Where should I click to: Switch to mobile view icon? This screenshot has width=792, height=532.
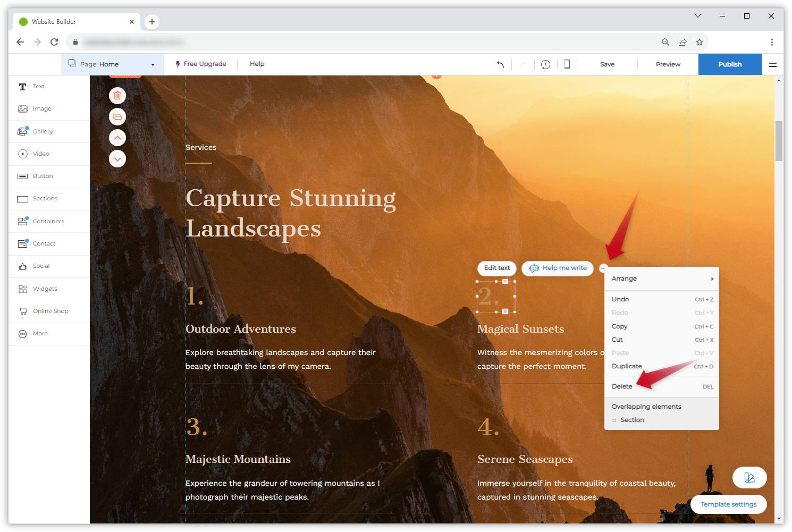(x=567, y=64)
